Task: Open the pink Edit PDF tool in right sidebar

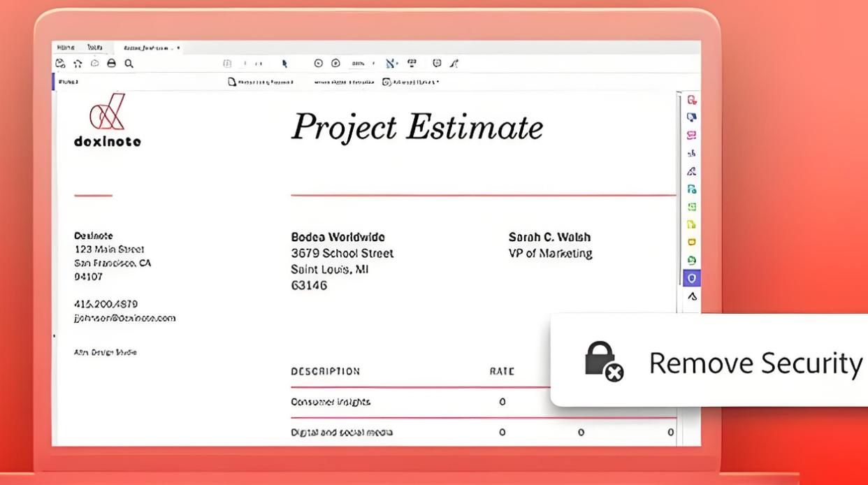Action: (691, 136)
